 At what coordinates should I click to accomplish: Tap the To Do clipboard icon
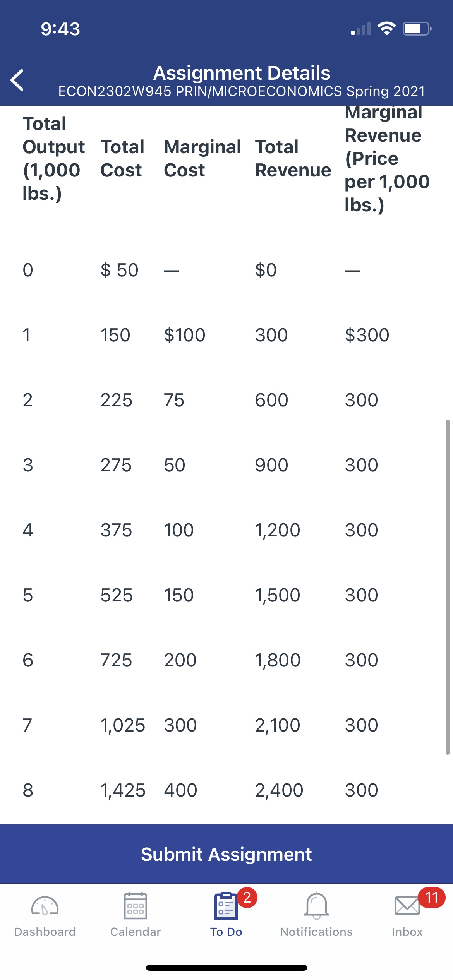(226, 906)
